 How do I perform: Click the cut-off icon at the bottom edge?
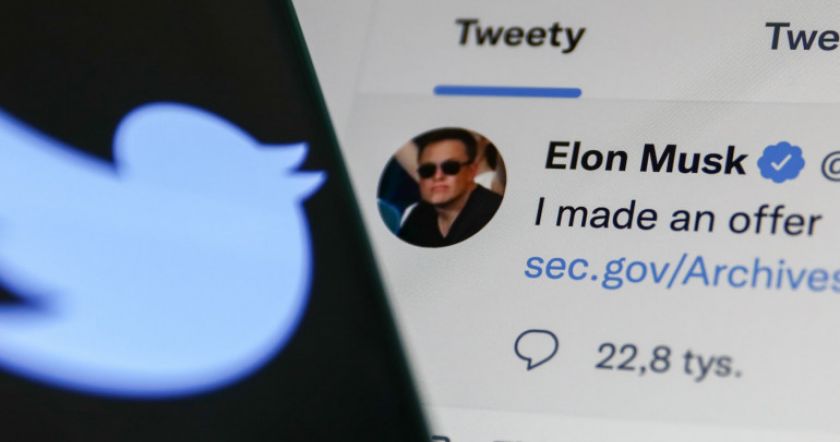pos(439,439)
